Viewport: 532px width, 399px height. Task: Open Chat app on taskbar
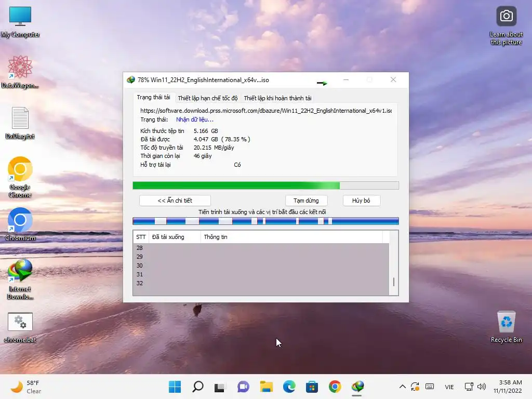(243, 387)
